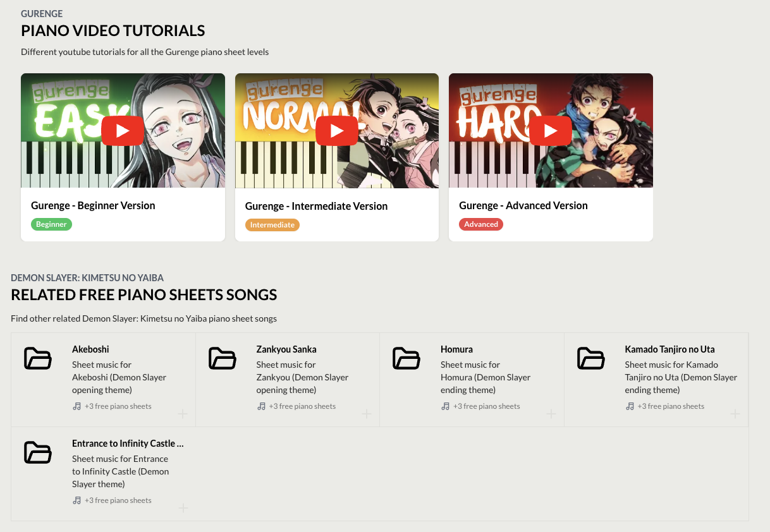770x532 pixels.
Task: Play the Gurenge Hard video tutorial
Action: [551, 131]
